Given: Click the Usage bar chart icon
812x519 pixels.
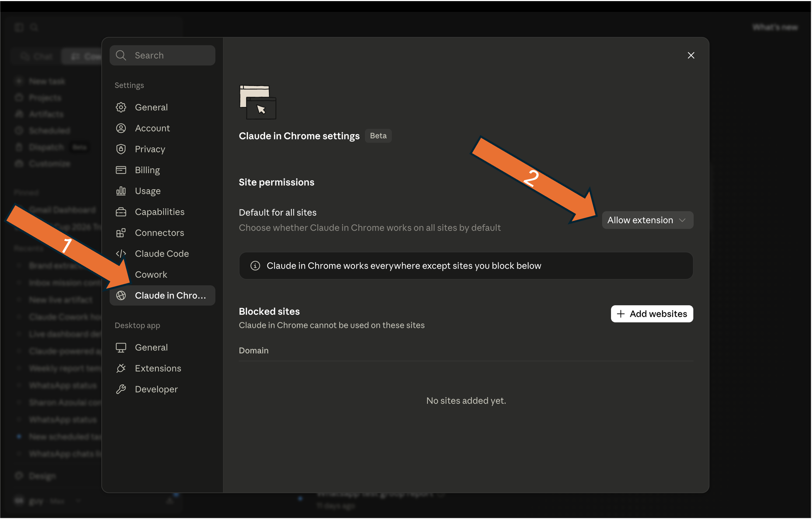Looking at the screenshot, I should pos(121,191).
